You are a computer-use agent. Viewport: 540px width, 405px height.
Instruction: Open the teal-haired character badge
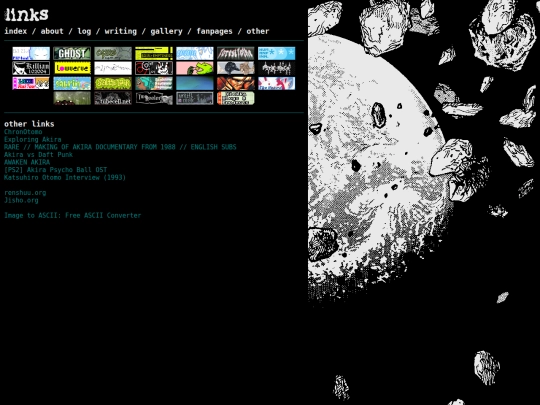(x=154, y=83)
